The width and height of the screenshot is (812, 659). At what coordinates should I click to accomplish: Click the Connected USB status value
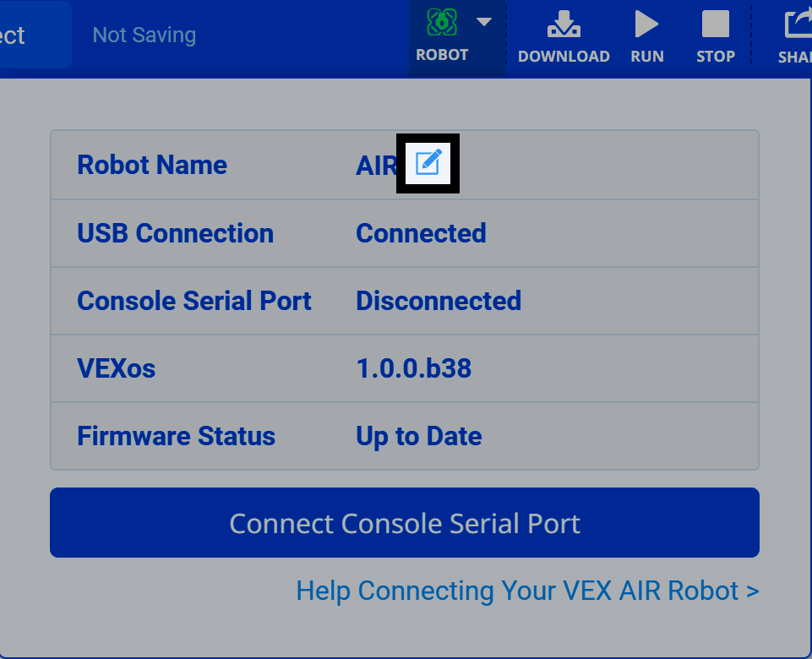point(421,233)
